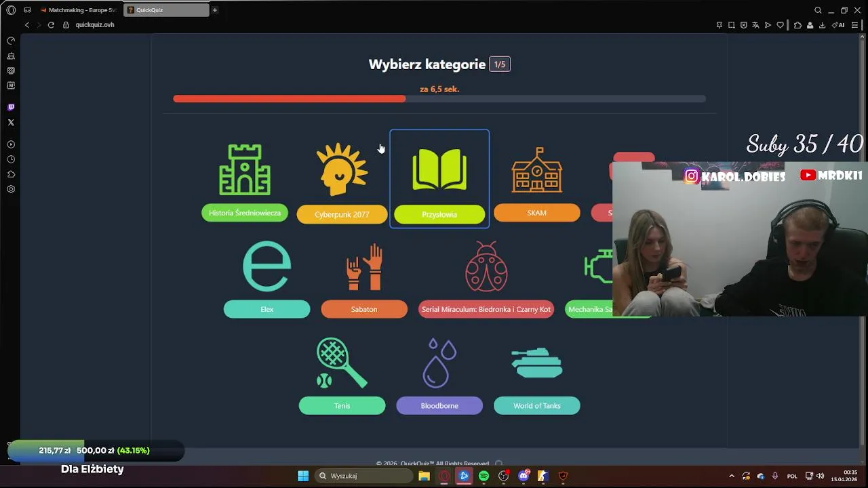Reload the quickquiz.ovh page
Screen dimensions: 868x488
click(x=51, y=25)
